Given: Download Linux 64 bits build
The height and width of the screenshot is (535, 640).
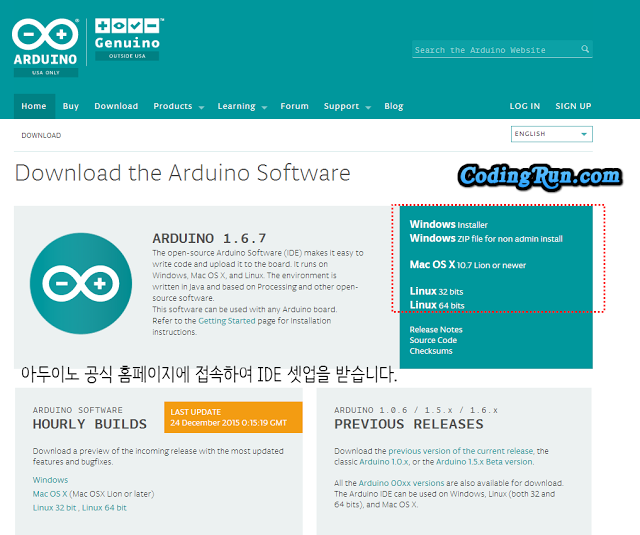Looking at the screenshot, I should tap(437, 305).
